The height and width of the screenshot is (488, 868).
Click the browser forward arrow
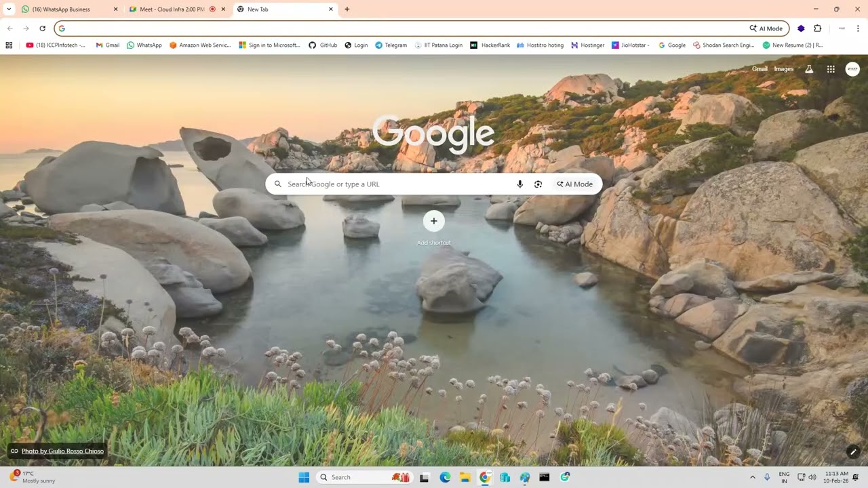(x=26, y=28)
